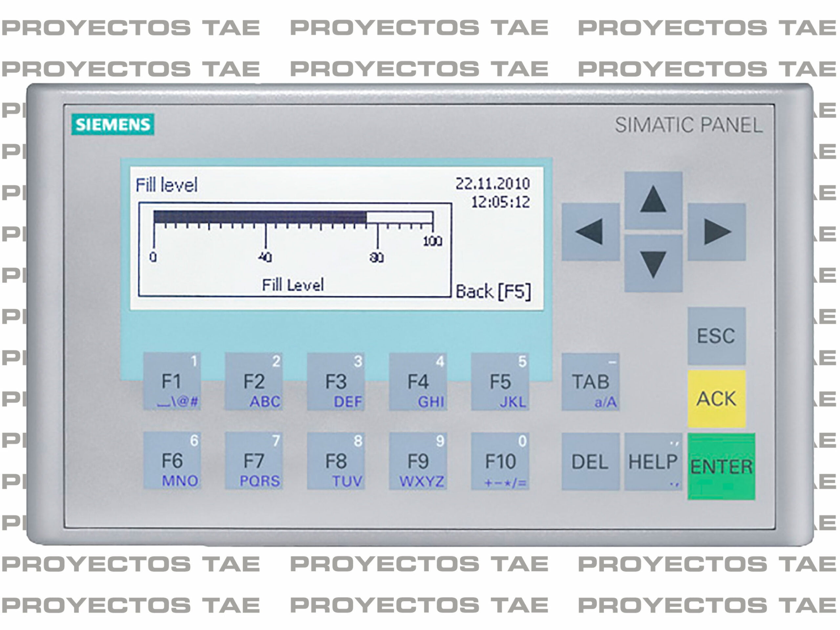
Task: Tap the down arrow key
Action: (653, 263)
